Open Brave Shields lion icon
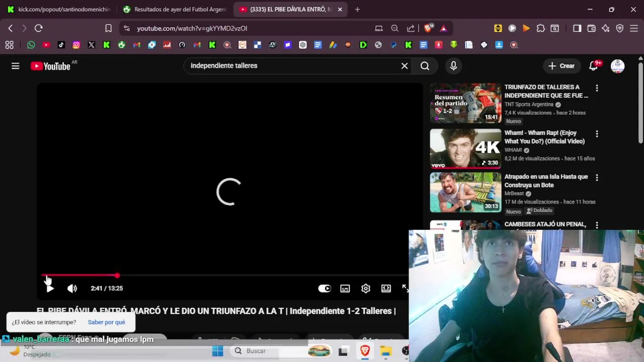The image size is (644, 362). pos(428,29)
